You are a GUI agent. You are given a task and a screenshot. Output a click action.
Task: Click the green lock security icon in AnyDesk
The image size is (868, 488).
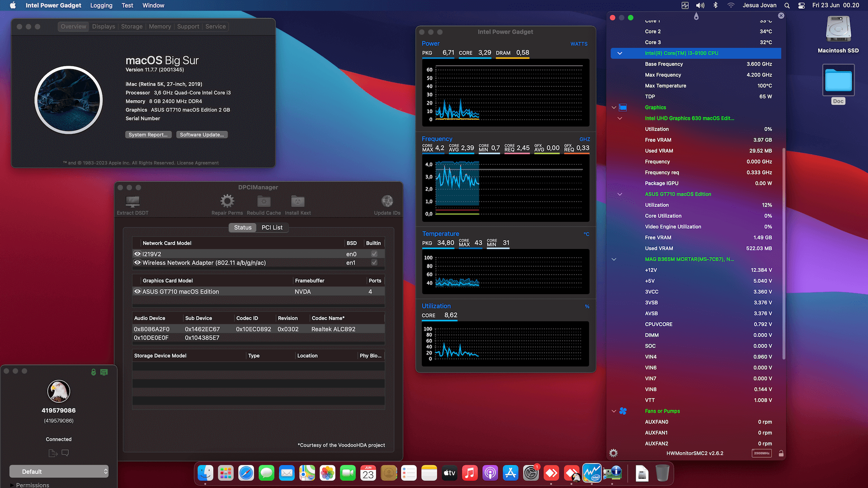pyautogui.click(x=94, y=372)
